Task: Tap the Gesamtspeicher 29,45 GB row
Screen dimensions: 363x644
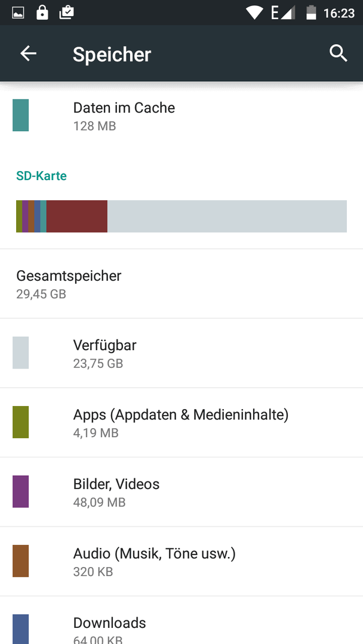Action: click(181, 283)
